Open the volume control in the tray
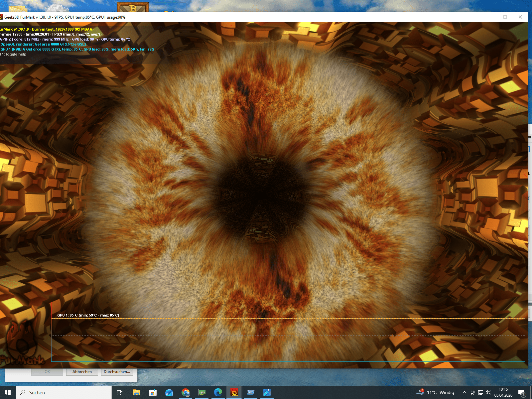This screenshot has height=399, width=532. tap(488, 392)
